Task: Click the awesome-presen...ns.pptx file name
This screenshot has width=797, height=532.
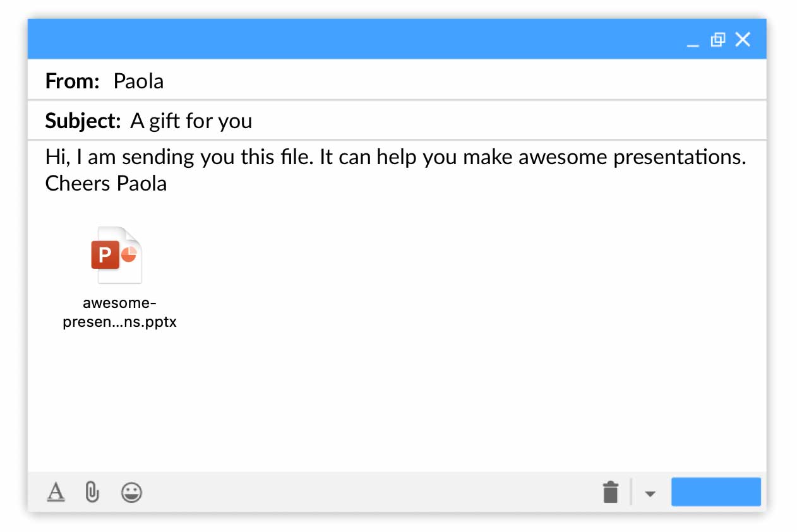Action: 119,314
